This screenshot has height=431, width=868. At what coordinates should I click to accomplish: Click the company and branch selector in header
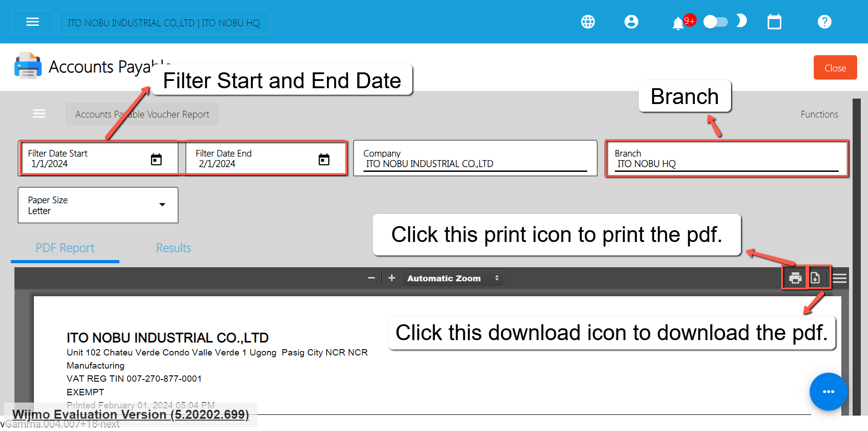(164, 22)
